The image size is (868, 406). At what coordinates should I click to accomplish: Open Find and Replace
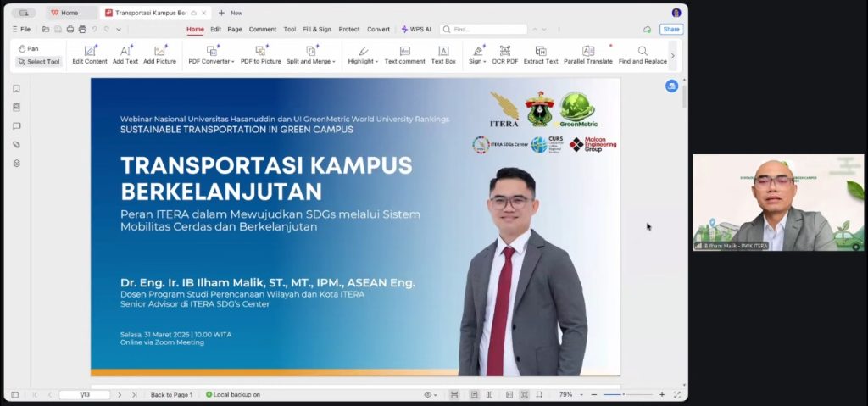click(x=643, y=55)
